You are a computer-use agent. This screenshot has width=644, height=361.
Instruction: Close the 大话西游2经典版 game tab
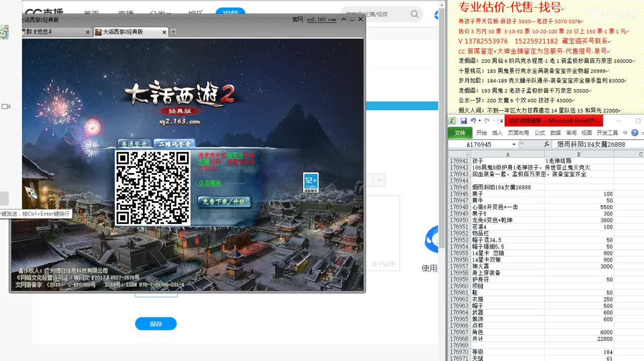164,32
